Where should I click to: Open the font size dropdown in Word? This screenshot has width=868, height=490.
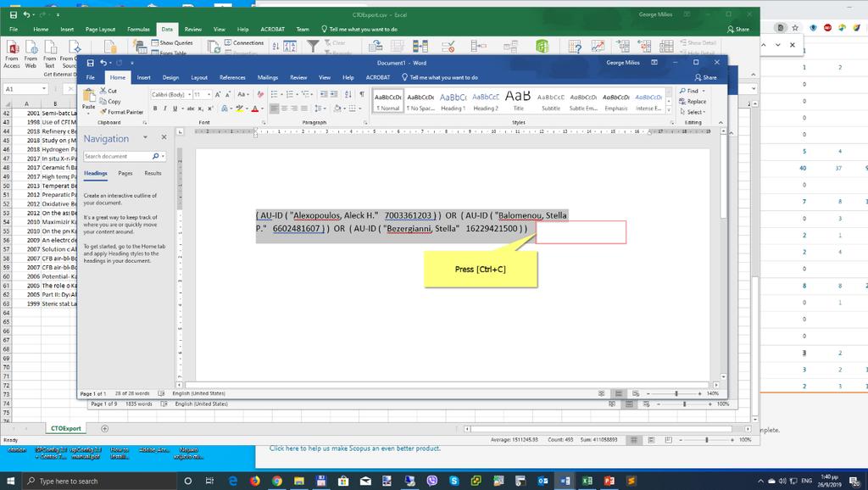click(209, 95)
